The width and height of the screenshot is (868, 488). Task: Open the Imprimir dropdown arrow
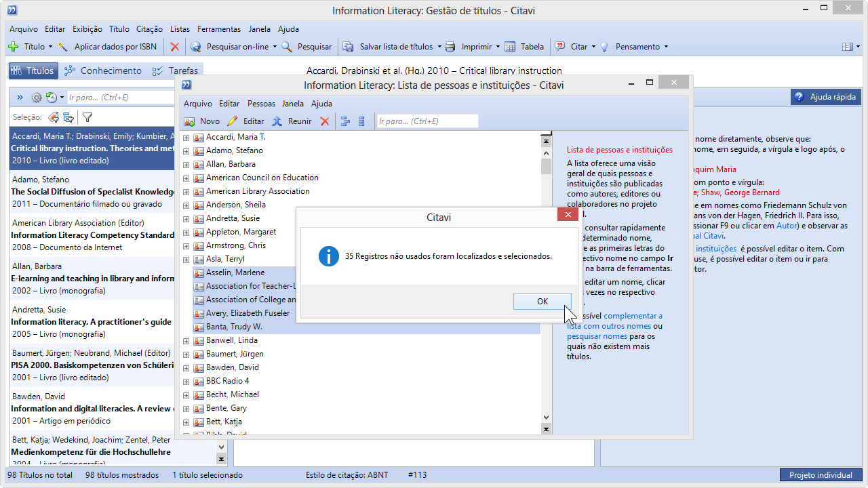(498, 47)
